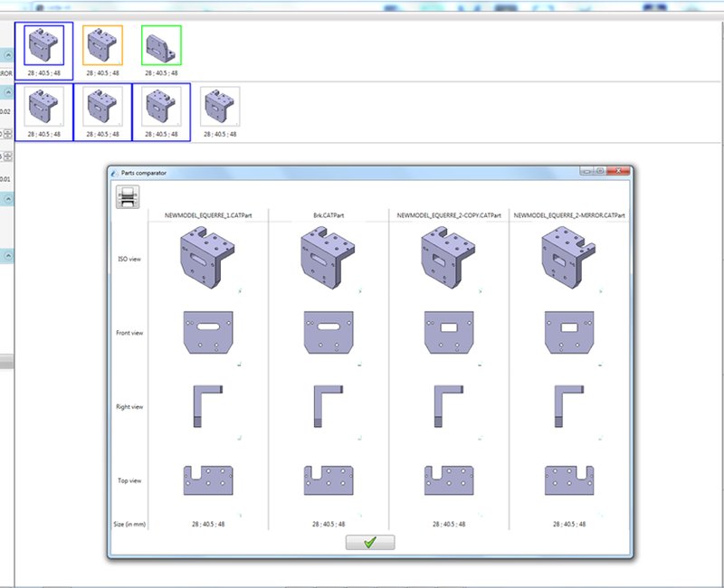Click the Top view of NEWMODEL_EQUERRE_2-MIRROR.CATPart
724x588 pixels.
(x=568, y=480)
